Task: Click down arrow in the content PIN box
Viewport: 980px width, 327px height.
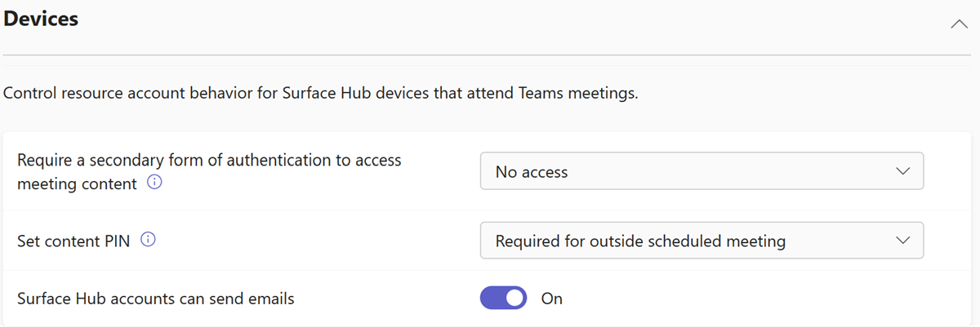Action: coord(902,240)
